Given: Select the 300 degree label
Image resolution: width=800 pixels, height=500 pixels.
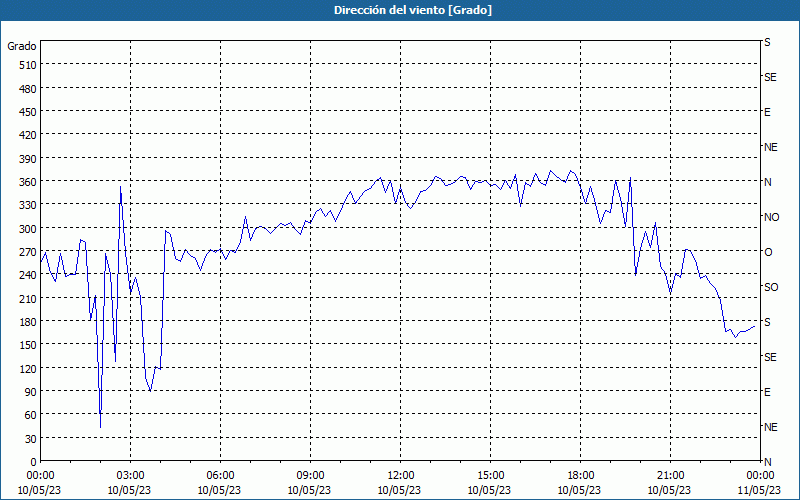Looking at the screenshot, I should click(28, 229).
